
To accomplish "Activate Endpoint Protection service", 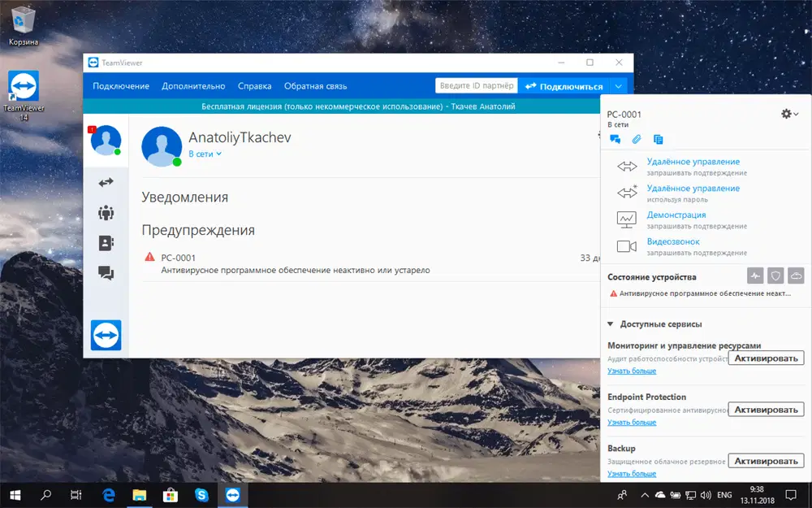I will coord(766,409).
